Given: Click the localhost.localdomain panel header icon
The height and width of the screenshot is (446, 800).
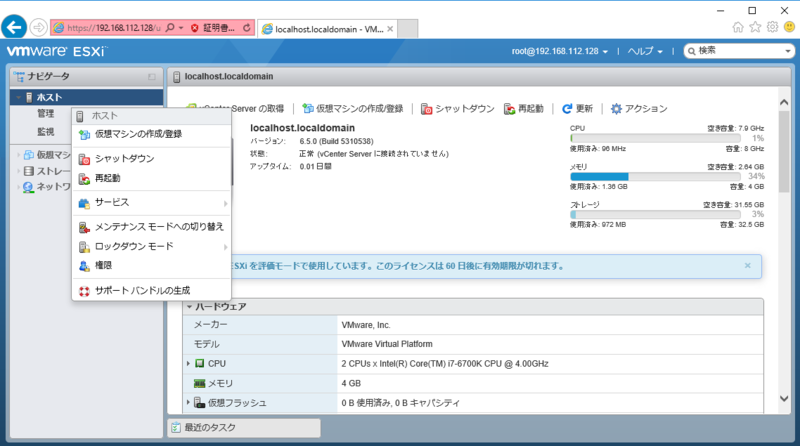Looking at the screenshot, I should click(x=177, y=77).
